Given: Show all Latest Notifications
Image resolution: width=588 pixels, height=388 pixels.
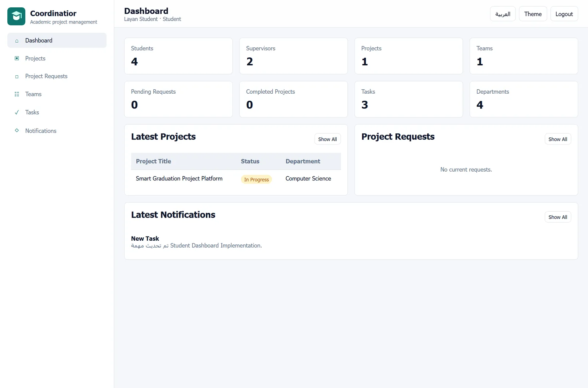Looking at the screenshot, I should click(557, 217).
